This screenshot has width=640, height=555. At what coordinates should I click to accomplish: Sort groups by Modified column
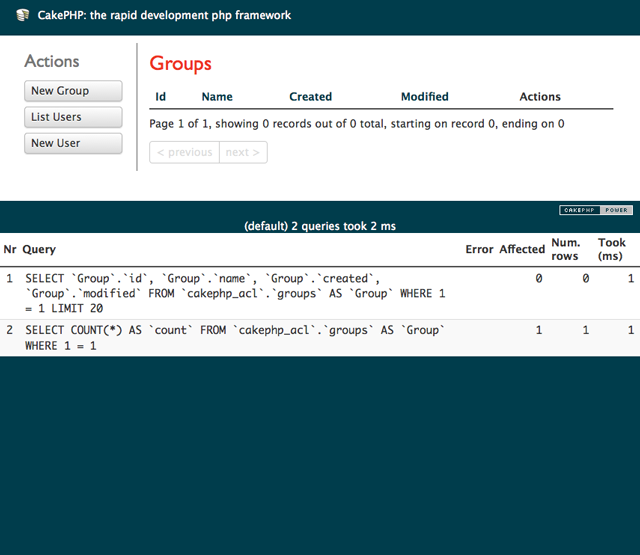point(424,97)
